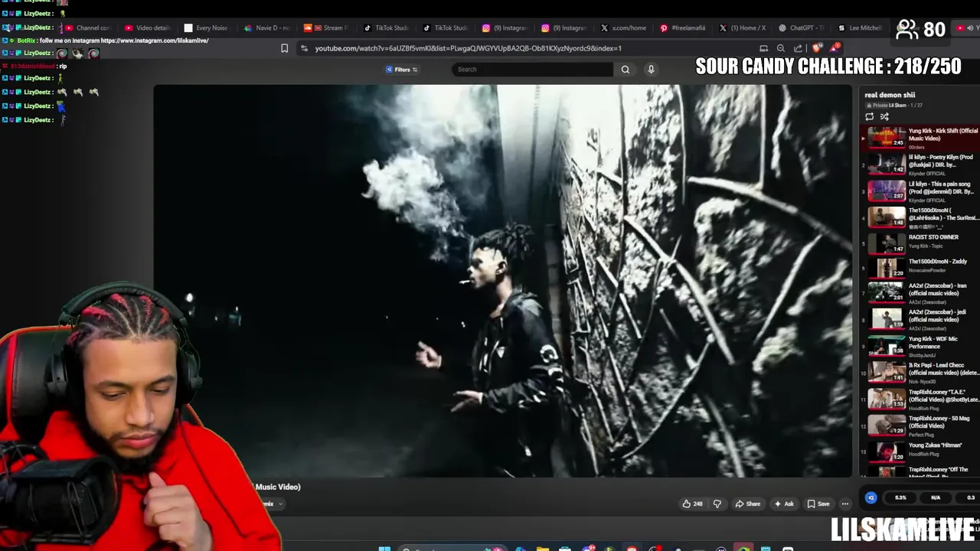This screenshot has height=551, width=980.
Task: Click the YouTube search magnifier button
Action: (x=626, y=70)
